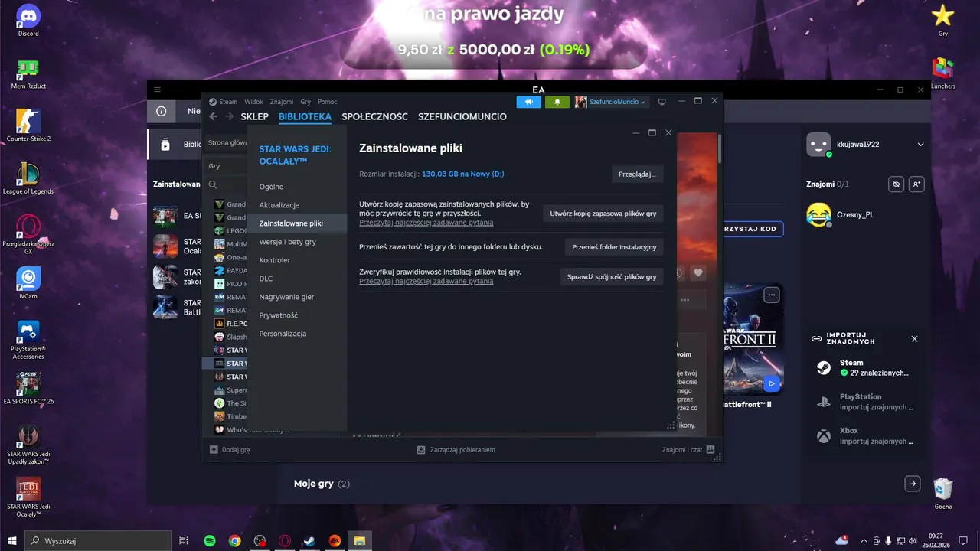The image size is (980, 551).
Task: Toggle hide-offline friends eye icon in EA
Action: pos(897,184)
